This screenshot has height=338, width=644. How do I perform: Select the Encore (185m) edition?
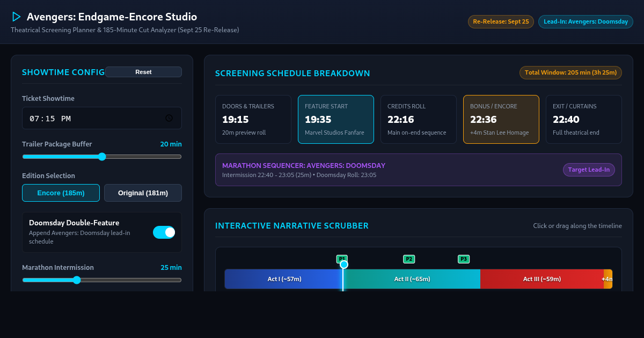pos(61,193)
